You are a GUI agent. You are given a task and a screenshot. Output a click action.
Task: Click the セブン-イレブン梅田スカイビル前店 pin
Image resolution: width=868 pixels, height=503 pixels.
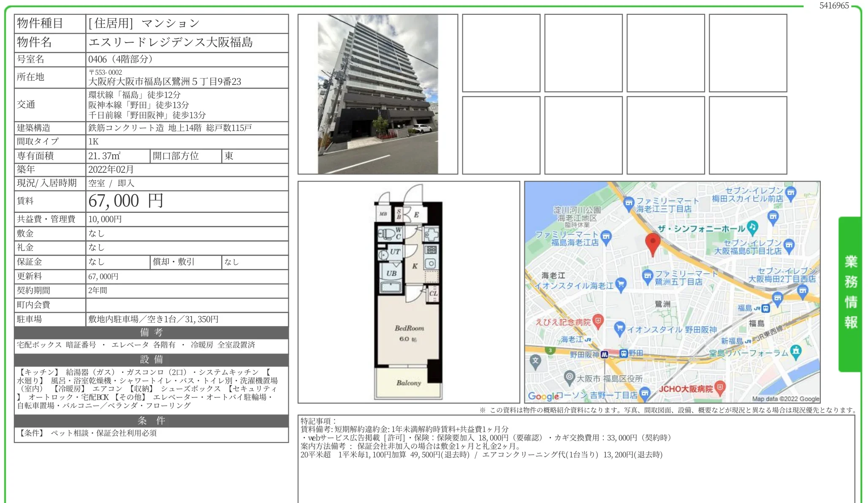790,192
